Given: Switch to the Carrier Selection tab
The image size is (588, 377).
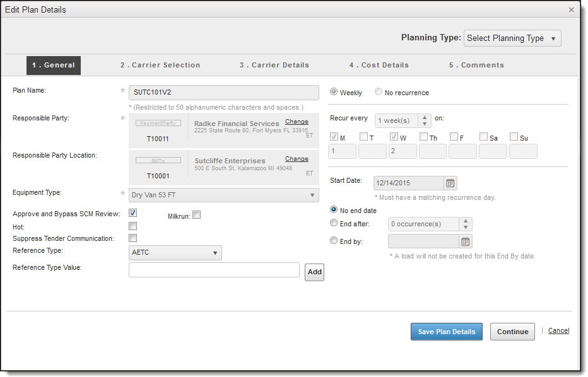Looking at the screenshot, I should click(x=160, y=65).
